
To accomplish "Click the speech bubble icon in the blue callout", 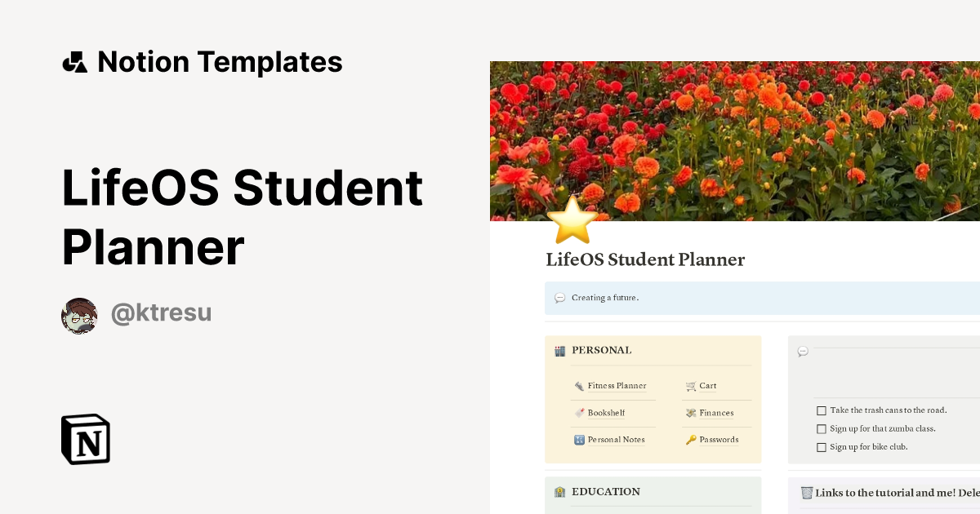I will [559, 298].
